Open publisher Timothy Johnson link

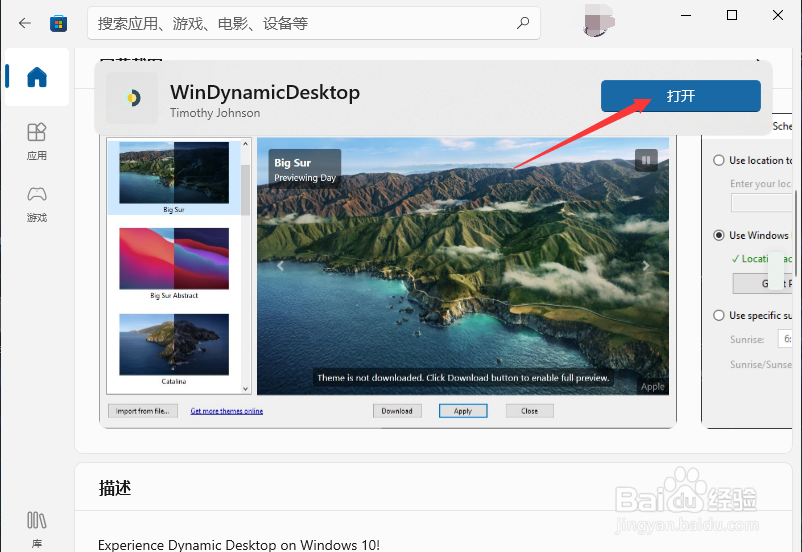(x=215, y=113)
